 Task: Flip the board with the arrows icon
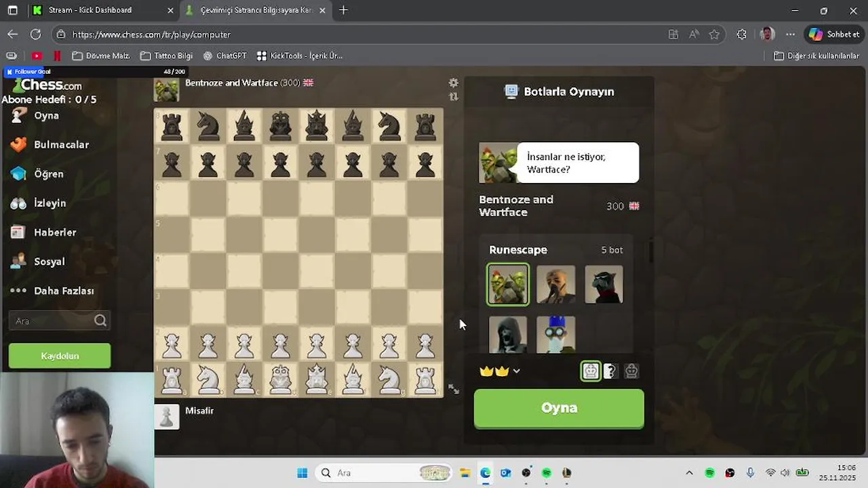click(x=454, y=97)
